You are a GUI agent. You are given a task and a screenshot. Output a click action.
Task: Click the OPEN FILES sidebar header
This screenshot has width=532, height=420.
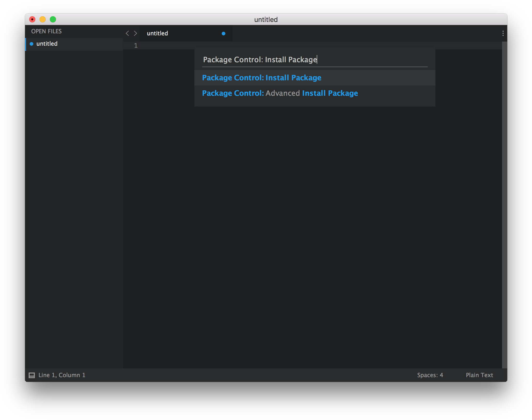pos(46,31)
